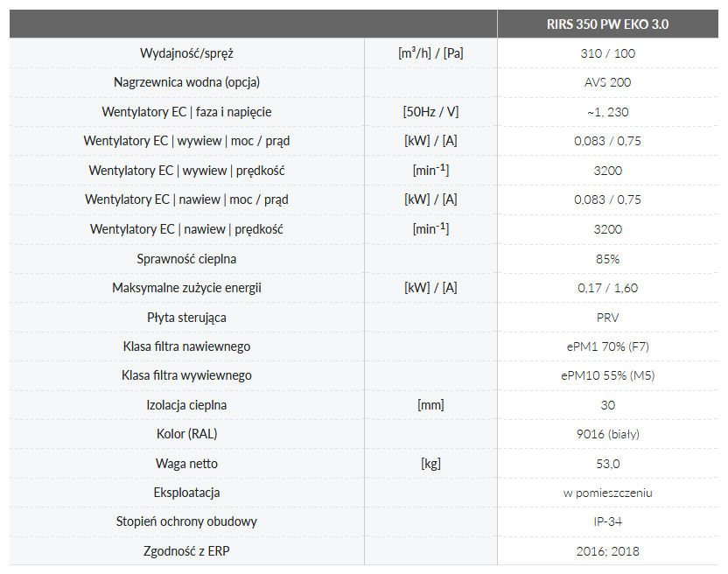
Task: Select Wentylatory EC nawiew moc / prąd label
Action: click(x=186, y=199)
